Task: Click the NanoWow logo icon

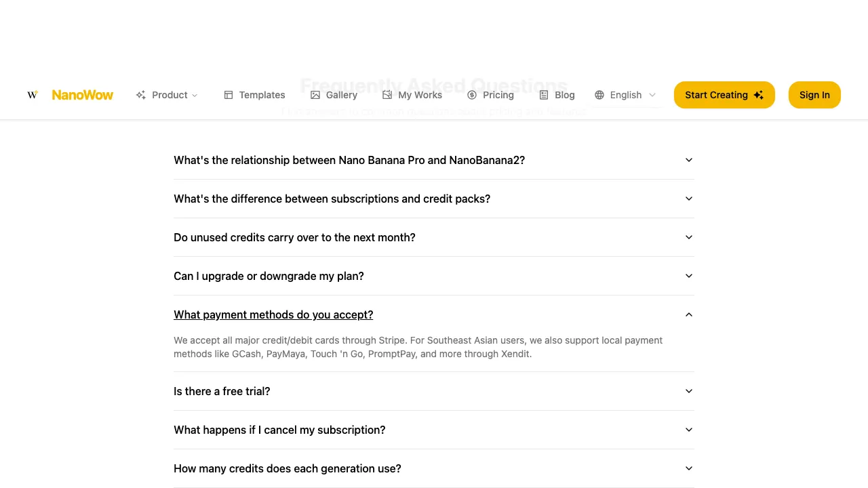Action: pyautogui.click(x=32, y=95)
